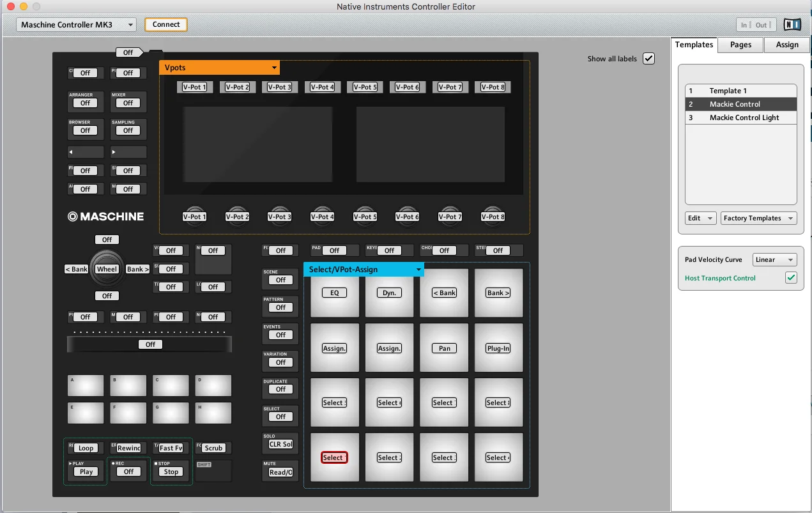Open the Edit templates menu button
Screen dimensions: 812x513
pyautogui.click(x=700, y=218)
